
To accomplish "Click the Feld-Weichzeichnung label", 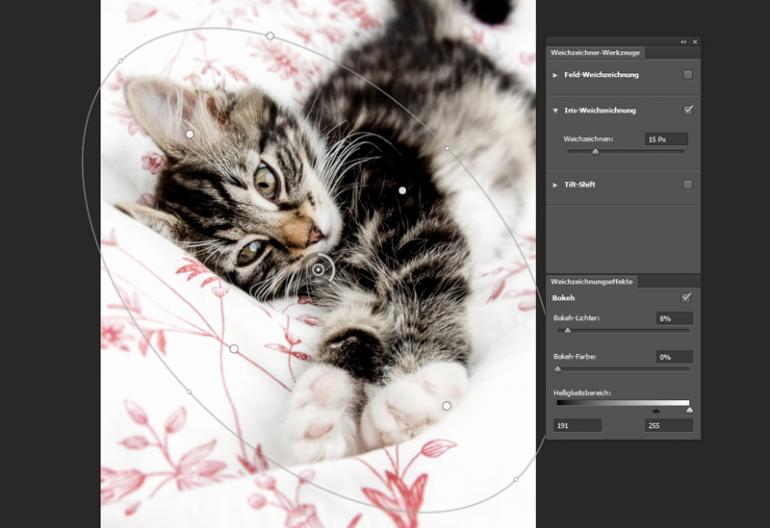I will point(601,75).
